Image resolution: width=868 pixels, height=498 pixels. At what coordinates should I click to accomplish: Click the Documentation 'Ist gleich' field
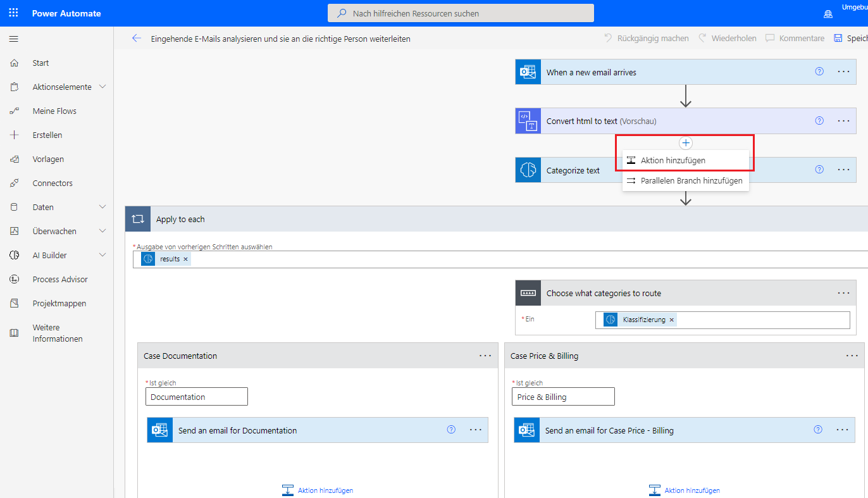point(196,397)
